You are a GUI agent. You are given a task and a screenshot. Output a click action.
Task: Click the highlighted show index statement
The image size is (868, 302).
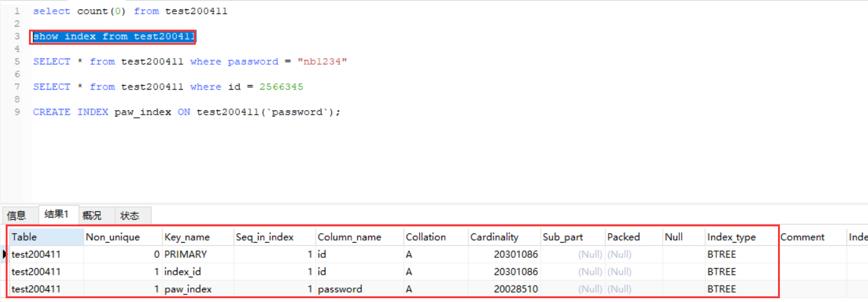[114, 37]
